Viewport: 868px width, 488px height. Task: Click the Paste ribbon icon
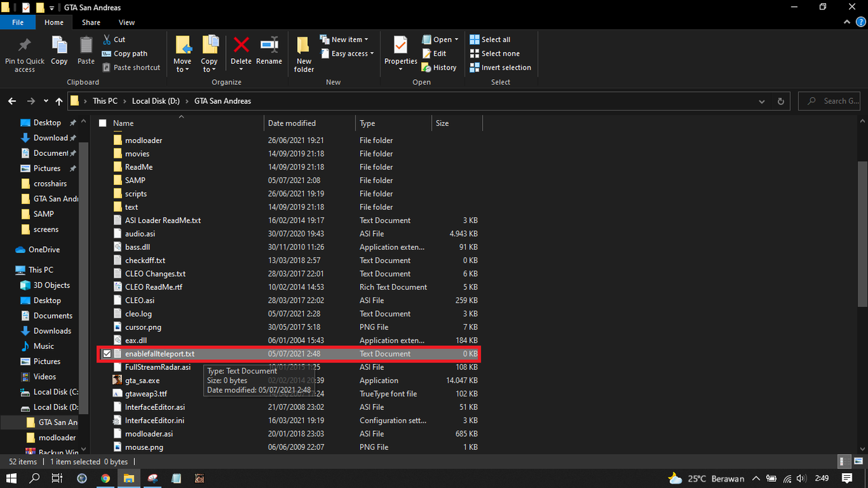(x=86, y=51)
